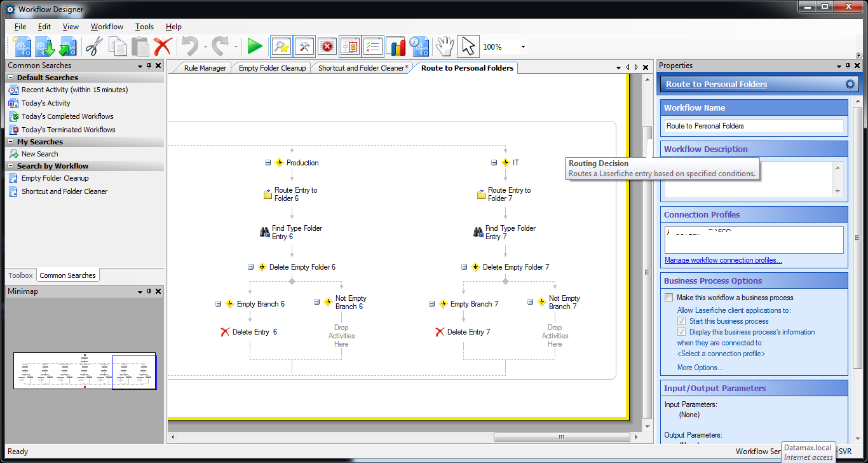Open the 100% zoom level dropdown

click(523, 47)
